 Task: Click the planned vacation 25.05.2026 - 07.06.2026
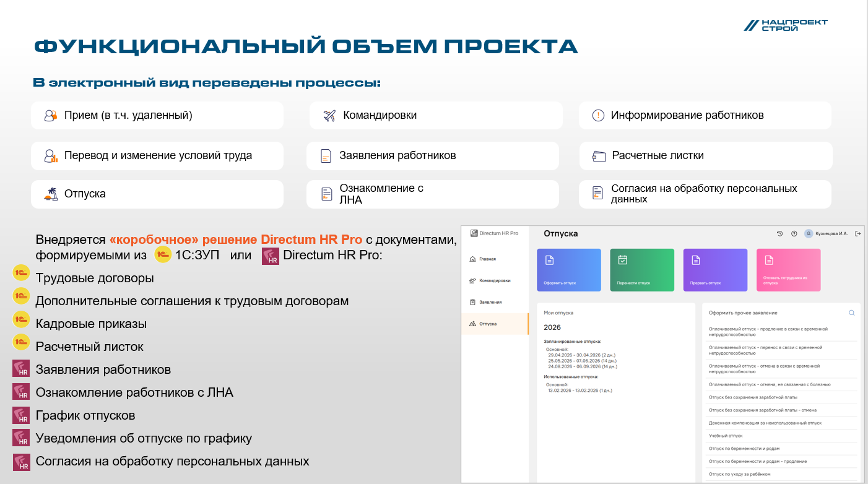pos(582,361)
